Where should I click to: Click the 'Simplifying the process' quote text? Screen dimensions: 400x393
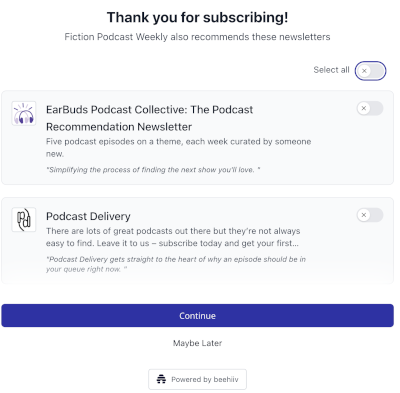tap(153, 170)
